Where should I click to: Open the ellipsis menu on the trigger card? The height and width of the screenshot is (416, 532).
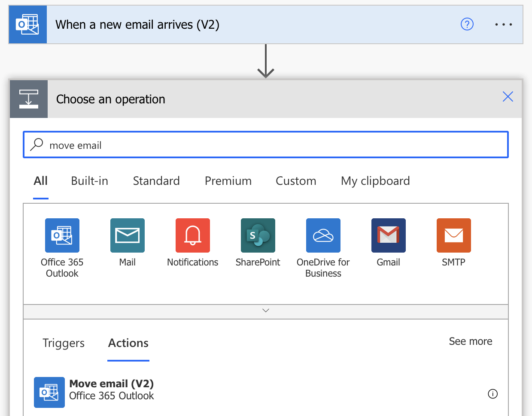pyautogui.click(x=503, y=24)
